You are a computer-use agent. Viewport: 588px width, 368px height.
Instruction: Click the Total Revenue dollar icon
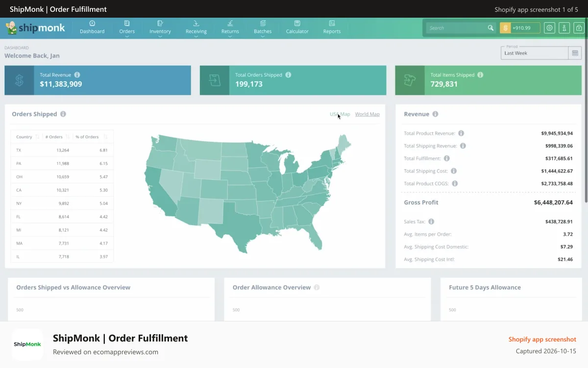click(19, 80)
